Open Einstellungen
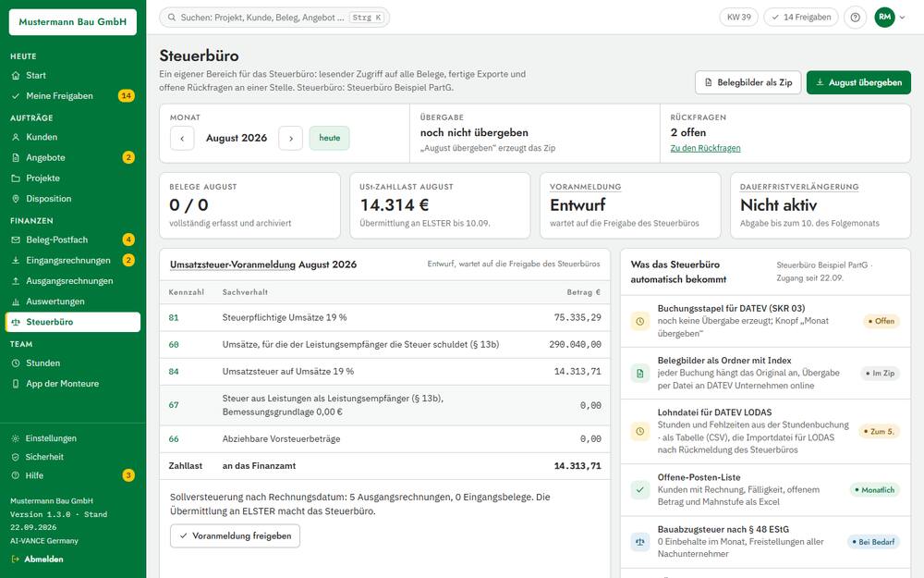 73,438
